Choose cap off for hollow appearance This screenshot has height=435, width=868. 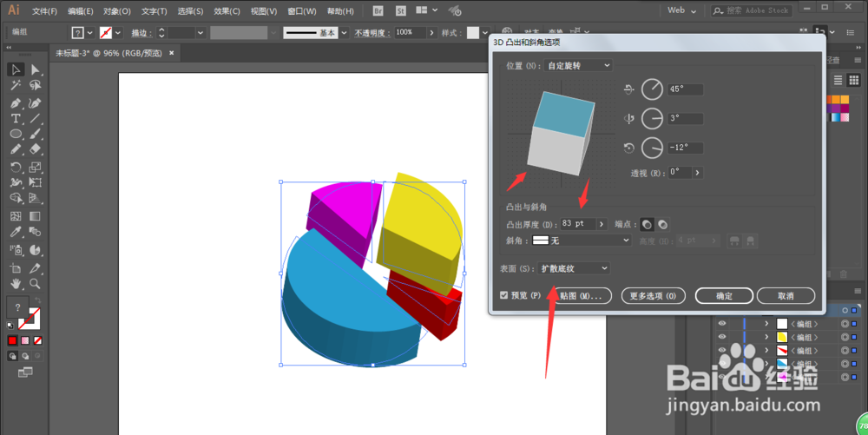tap(662, 224)
